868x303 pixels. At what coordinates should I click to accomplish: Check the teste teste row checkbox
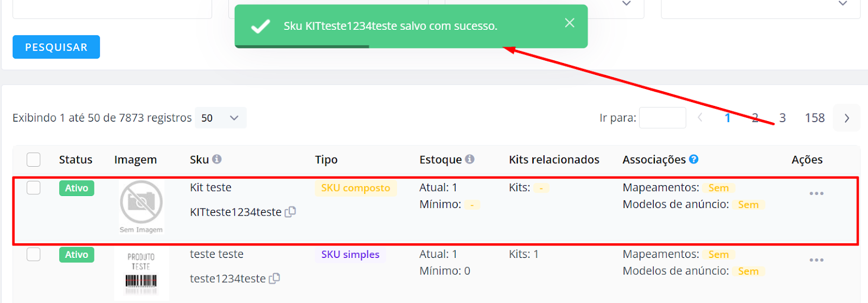[34, 254]
